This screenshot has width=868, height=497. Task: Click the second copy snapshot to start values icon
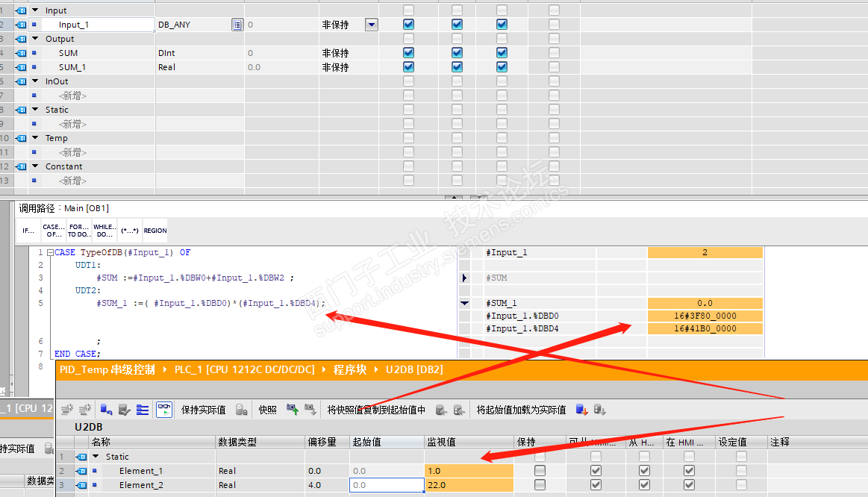[459, 410]
